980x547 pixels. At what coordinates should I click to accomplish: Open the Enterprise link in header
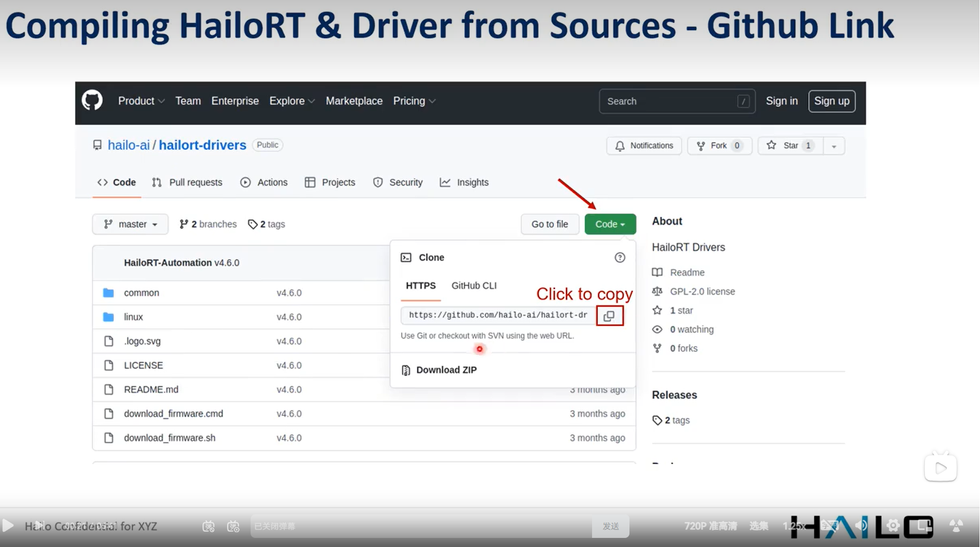point(235,101)
